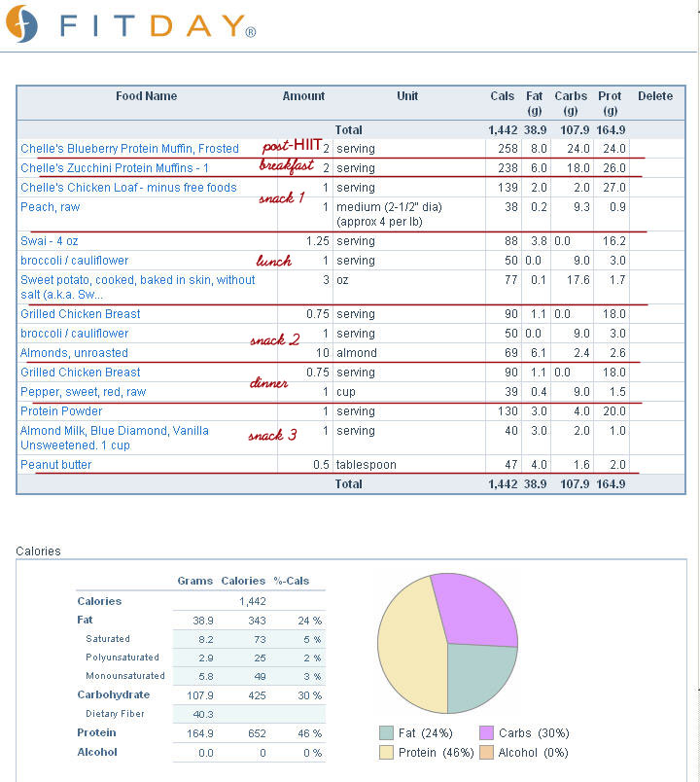Open Chelle's Chicken Loaf - minus free foods

[x=128, y=188]
